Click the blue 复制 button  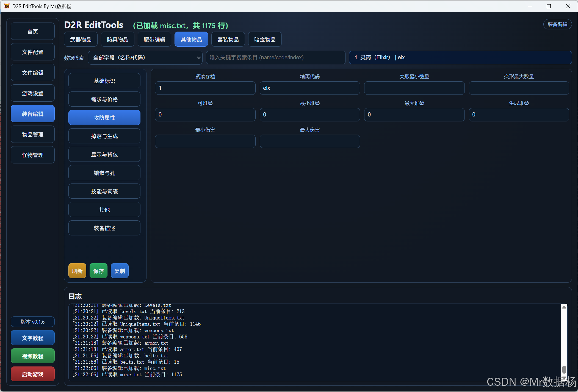[120, 271]
